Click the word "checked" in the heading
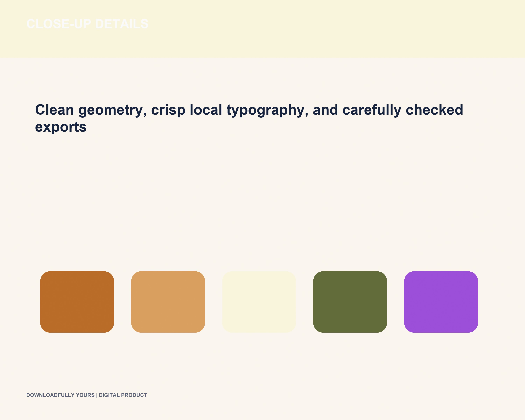 434,110
